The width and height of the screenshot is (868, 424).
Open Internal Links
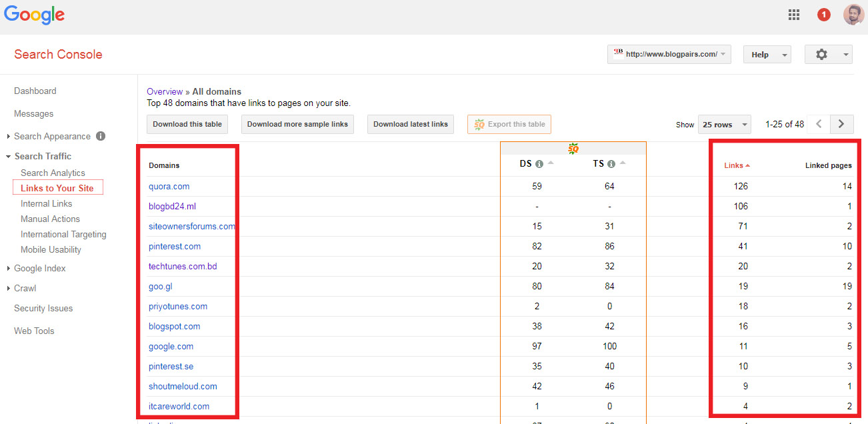(x=46, y=203)
